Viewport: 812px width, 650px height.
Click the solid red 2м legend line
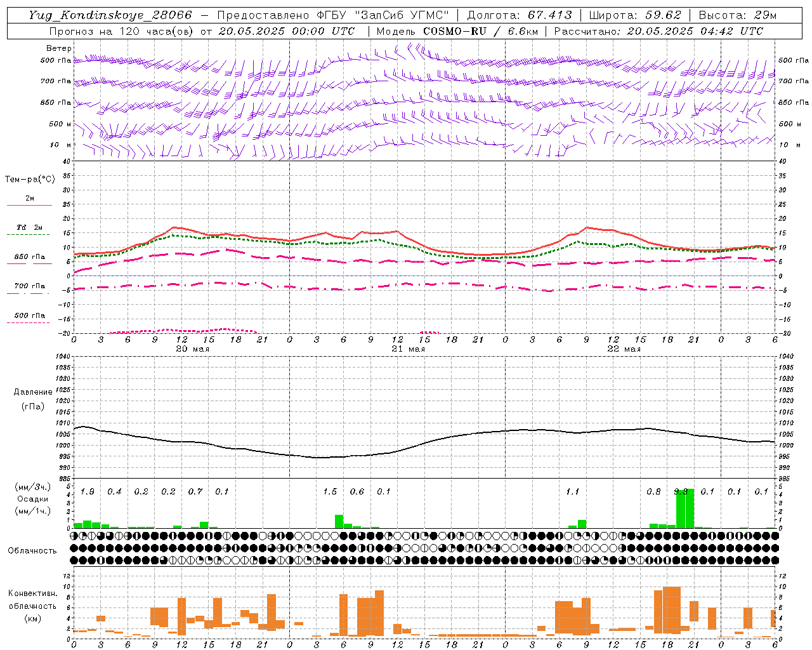click(x=29, y=205)
